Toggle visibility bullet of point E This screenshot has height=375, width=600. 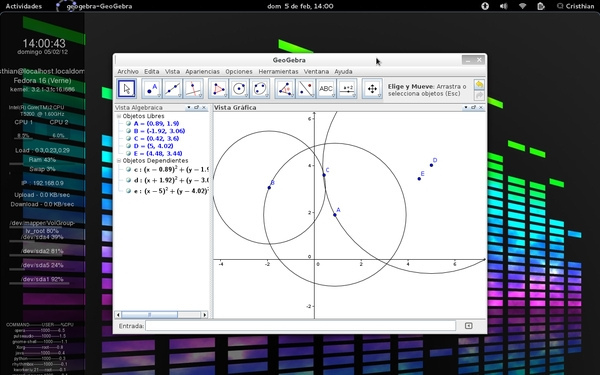point(129,153)
